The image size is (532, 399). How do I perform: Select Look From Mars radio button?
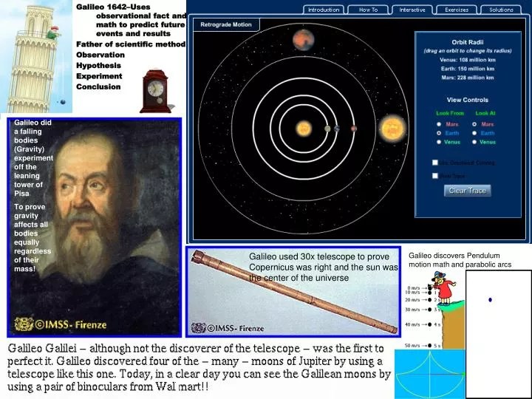[439, 124]
